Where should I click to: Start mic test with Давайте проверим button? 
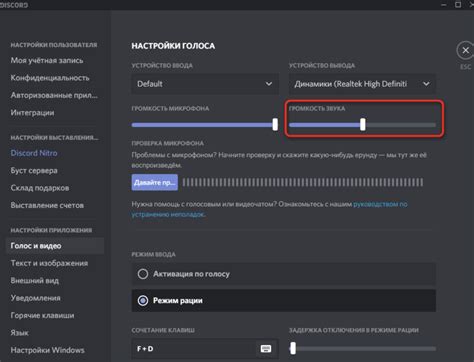[x=155, y=182]
